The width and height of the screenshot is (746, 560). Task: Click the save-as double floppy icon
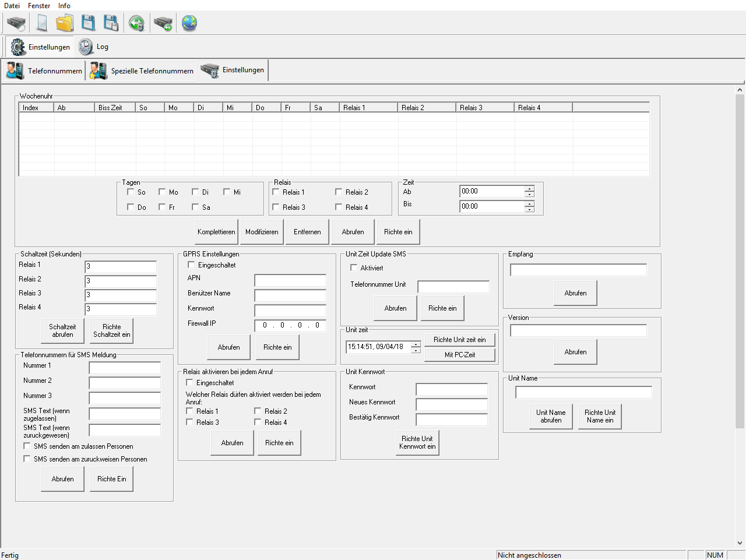click(111, 23)
